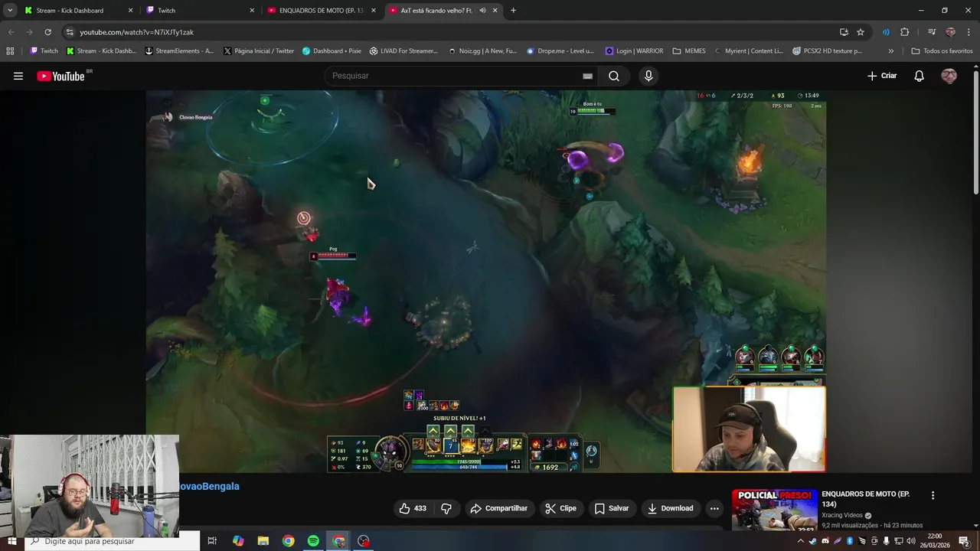Open the YouTube hamburger guide menu
The height and width of the screenshot is (551, 980).
tap(18, 76)
